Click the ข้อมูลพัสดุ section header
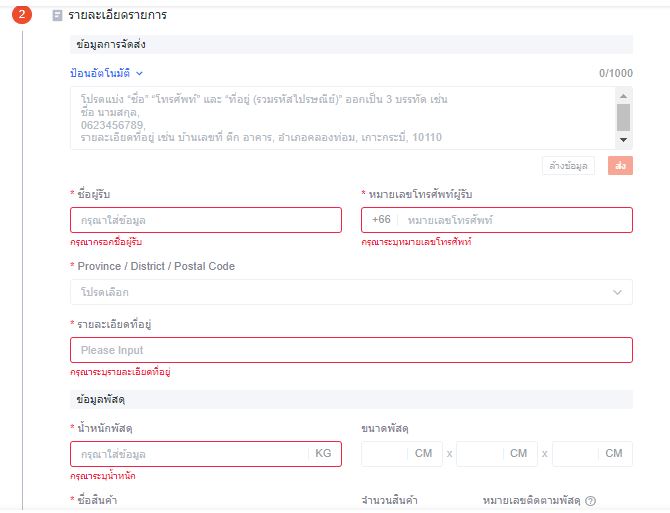 [351, 399]
